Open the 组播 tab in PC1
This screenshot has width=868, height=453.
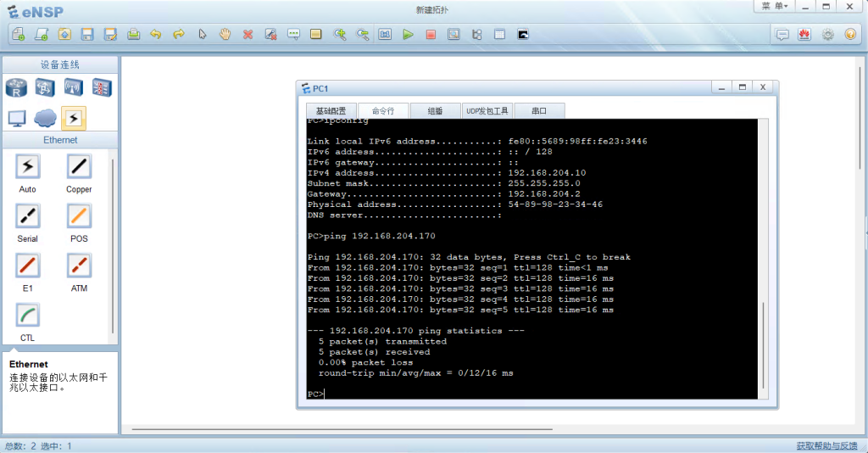click(435, 111)
